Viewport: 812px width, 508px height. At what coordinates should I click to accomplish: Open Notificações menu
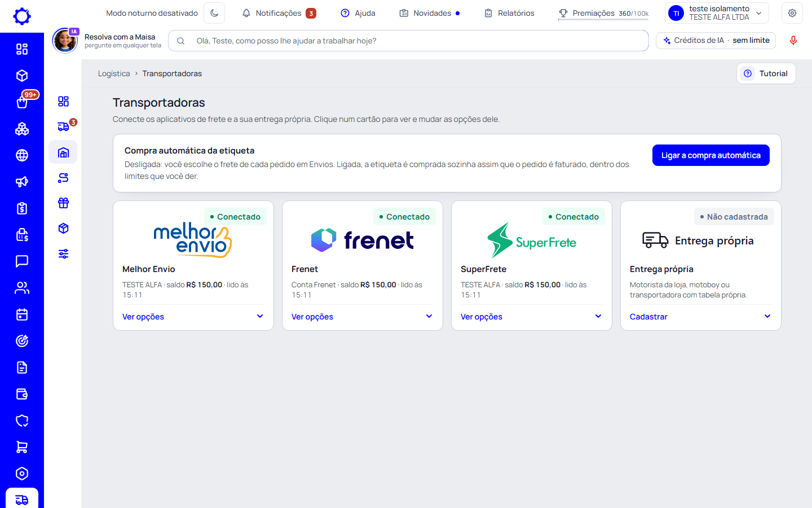[279, 13]
